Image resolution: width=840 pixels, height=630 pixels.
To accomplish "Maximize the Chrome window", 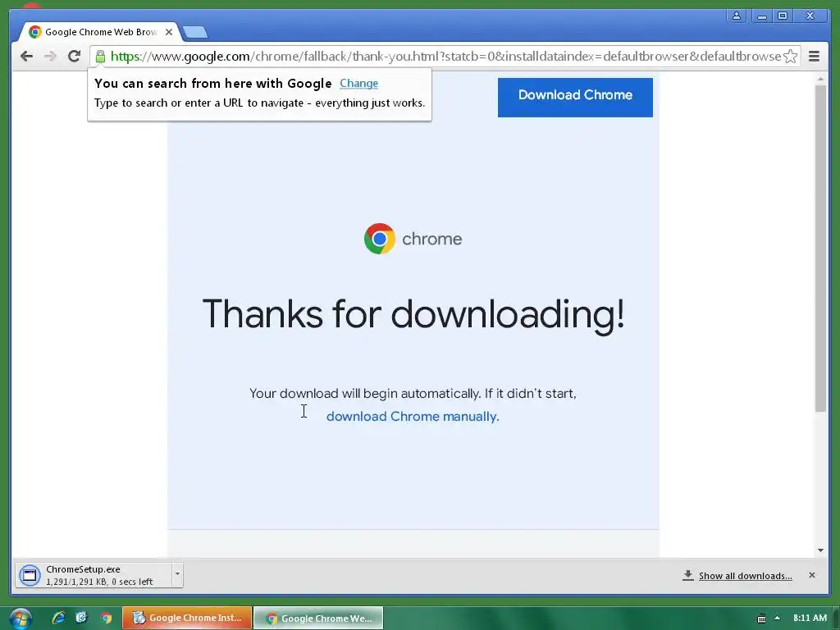I will click(x=783, y=16).
